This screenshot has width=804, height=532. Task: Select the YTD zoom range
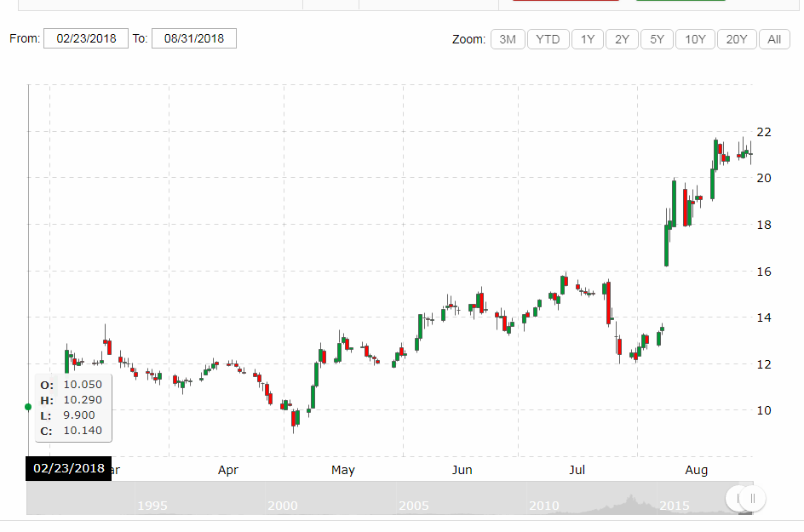tap(548, 38)
